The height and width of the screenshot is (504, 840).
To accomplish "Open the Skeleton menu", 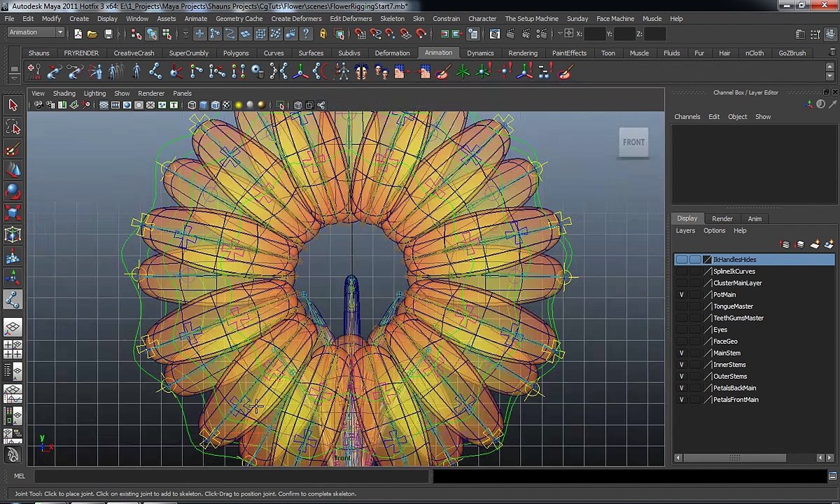I will [x=392, y=19].
